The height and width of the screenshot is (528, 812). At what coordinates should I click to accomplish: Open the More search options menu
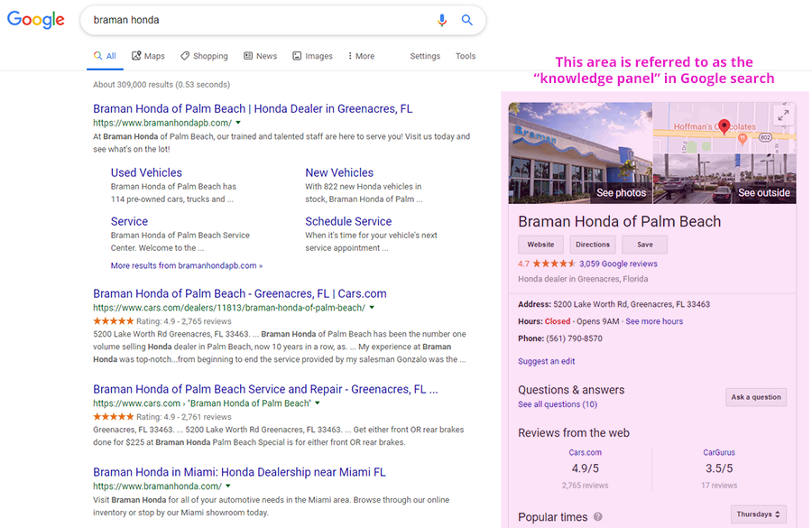click(361, 56)
